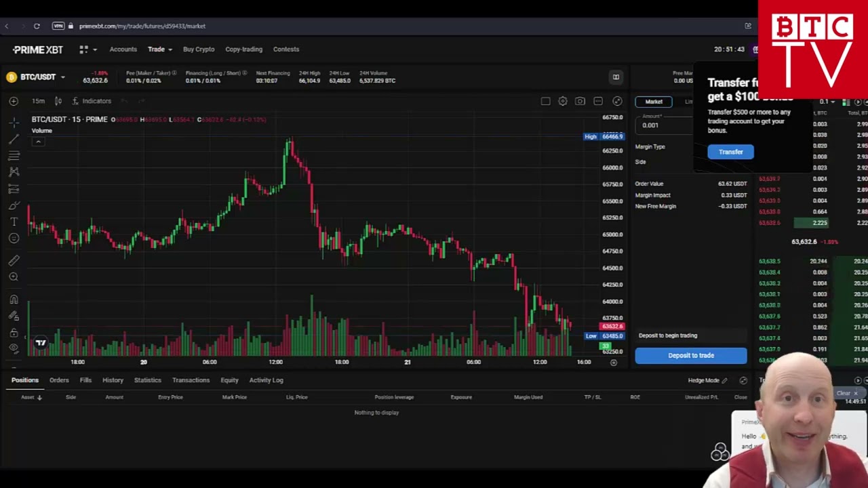The image size is (868, 488).
Task: Sort positions by Asset column
Action: coord(31,397)
